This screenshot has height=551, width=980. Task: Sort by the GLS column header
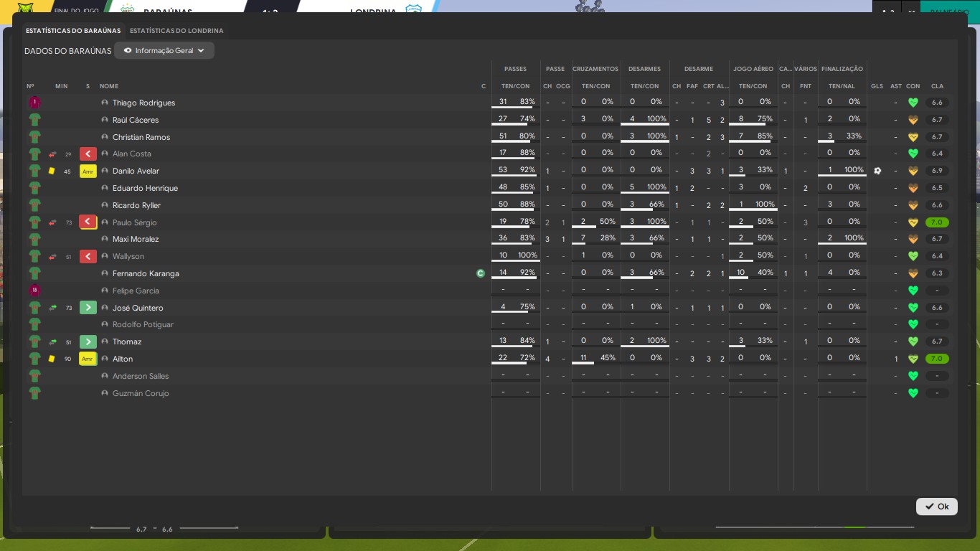coord(877,86)
